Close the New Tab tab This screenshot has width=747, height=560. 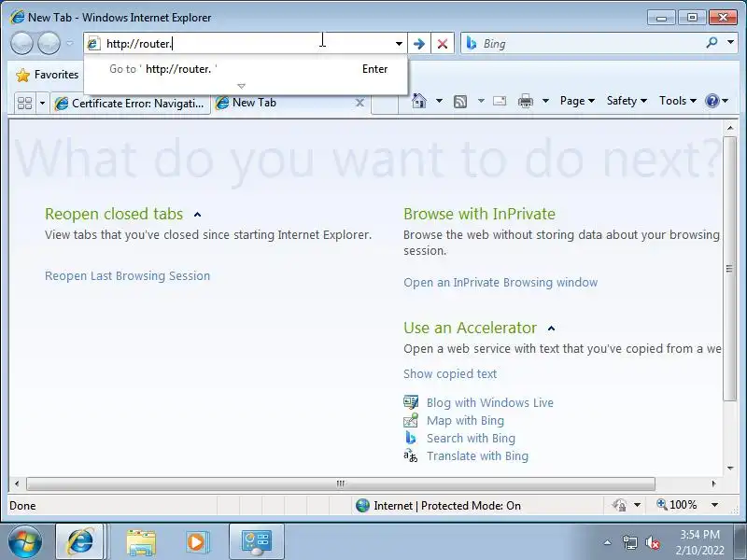(x=360, y=103)
